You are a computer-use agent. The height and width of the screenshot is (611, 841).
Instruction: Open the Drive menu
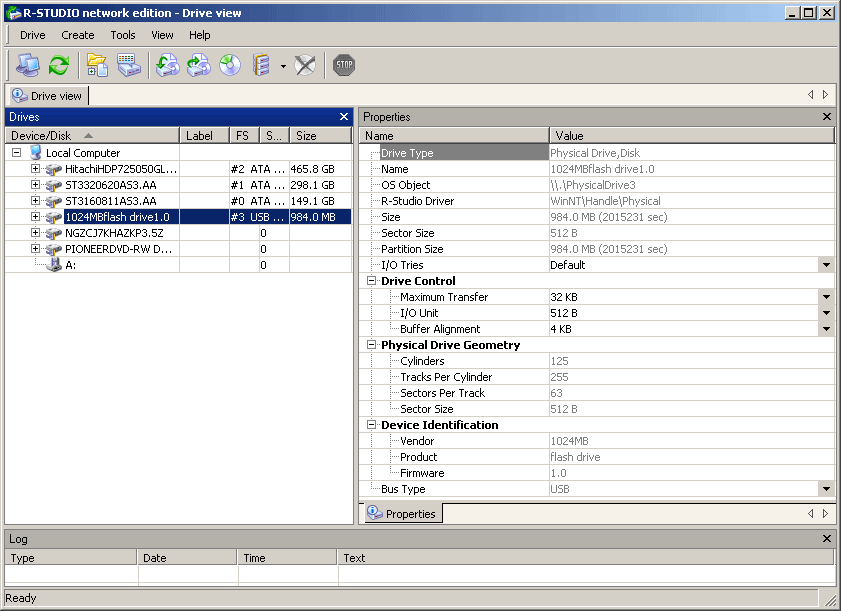[33, 35]
